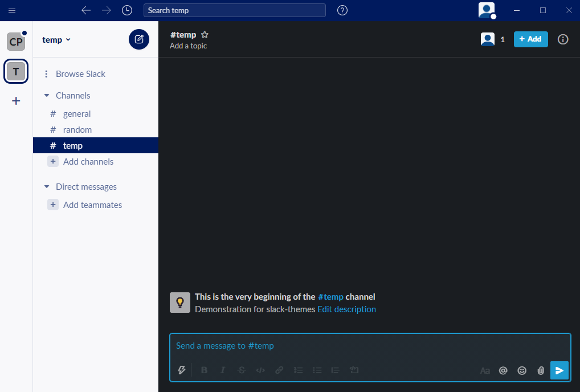Click Add teammates
Image resolution: width=580 pixels, height=392 pixels.
coord(92,205)
